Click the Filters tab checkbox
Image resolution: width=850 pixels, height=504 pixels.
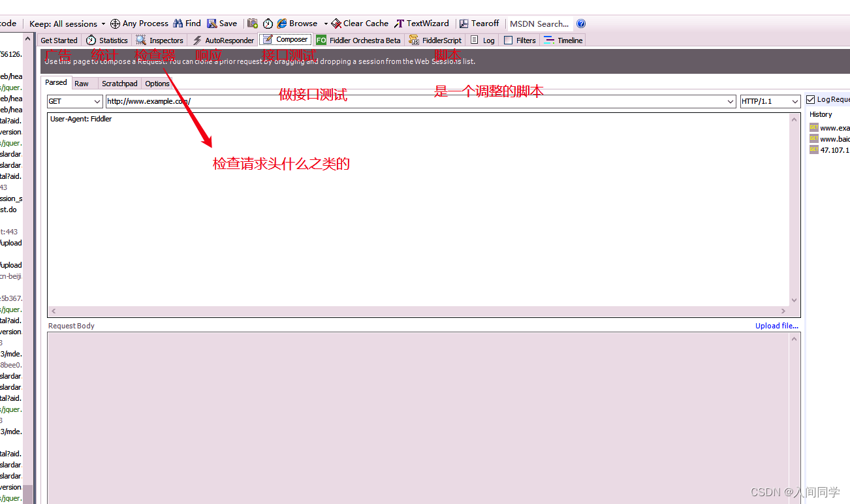point(509,40)
